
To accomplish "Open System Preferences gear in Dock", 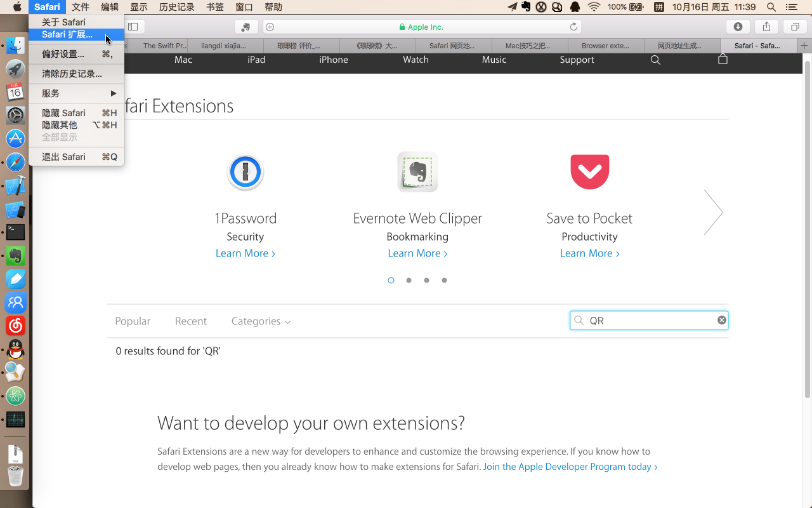I will [15, 115].
